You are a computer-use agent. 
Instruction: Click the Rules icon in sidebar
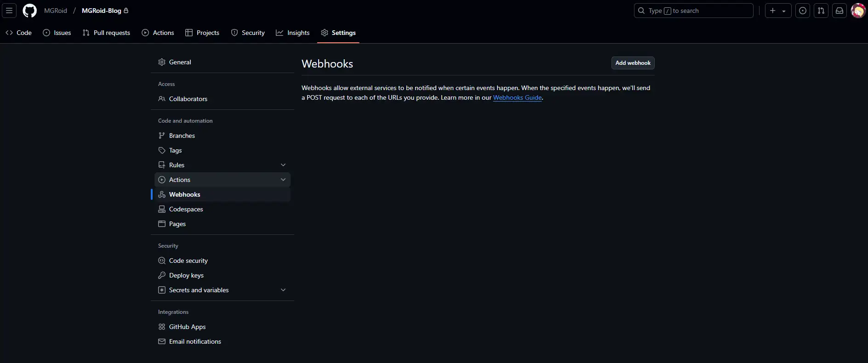pos(162,165)
